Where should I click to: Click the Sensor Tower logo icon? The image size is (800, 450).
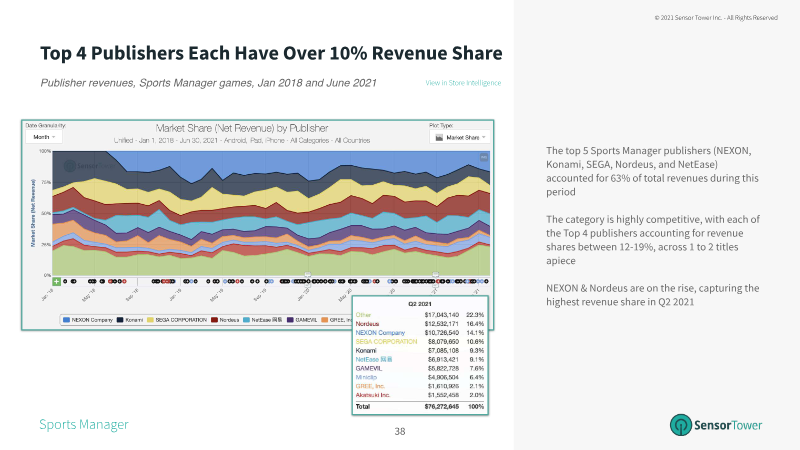pos(681,424)
